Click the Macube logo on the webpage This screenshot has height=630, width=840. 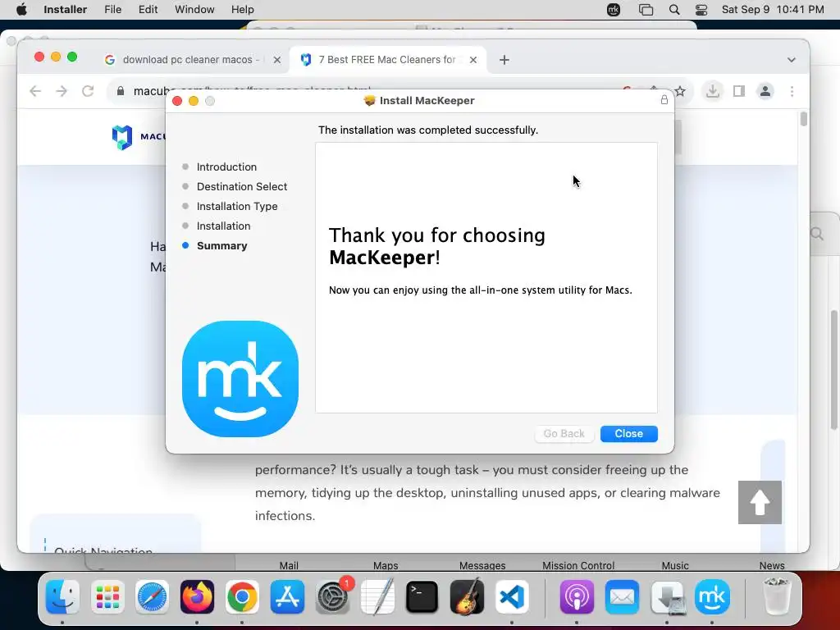click(x=138, y=137)
